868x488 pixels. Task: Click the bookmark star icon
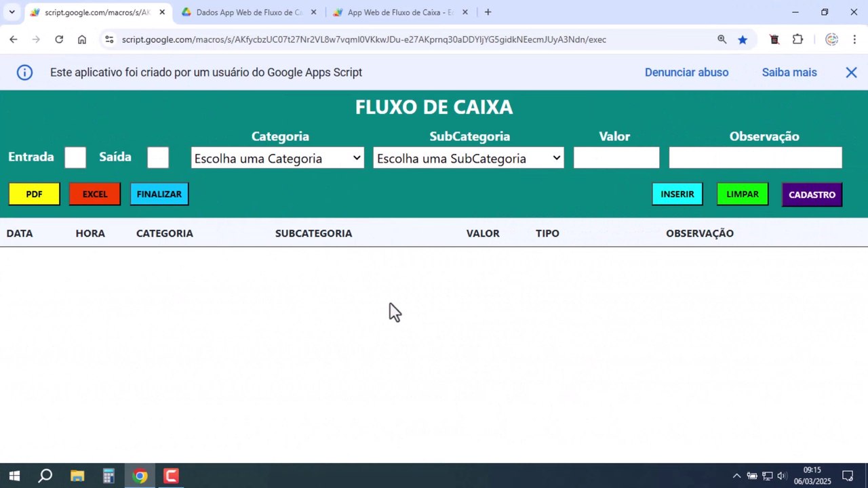coord(743,39)
